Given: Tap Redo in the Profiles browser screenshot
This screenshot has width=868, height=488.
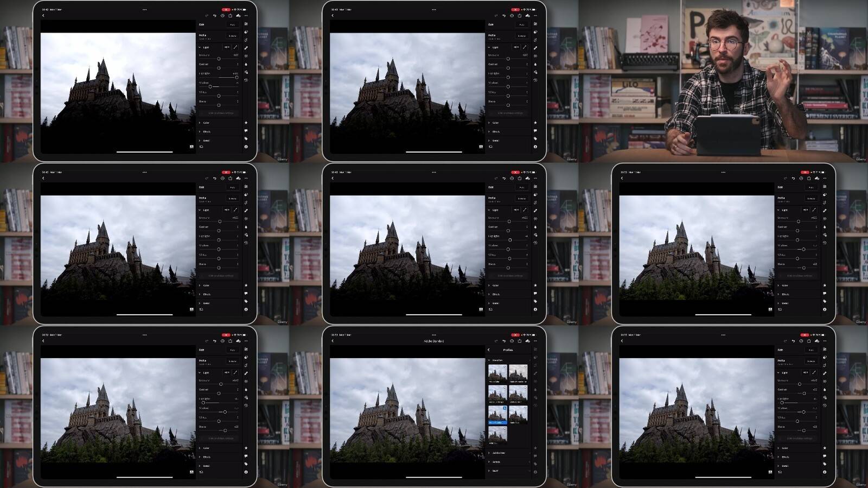Looking at the screenshot, I should [496, 341].
